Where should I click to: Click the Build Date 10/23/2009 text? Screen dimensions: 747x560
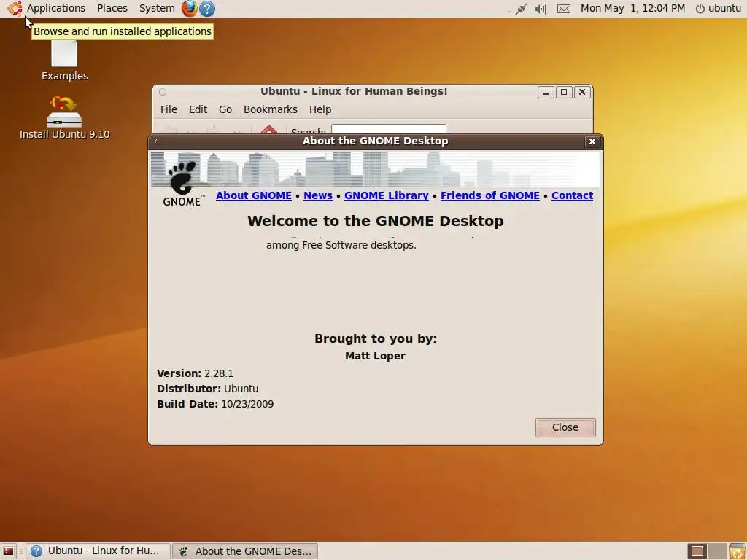pyautogui.click(x=215, y=404)
